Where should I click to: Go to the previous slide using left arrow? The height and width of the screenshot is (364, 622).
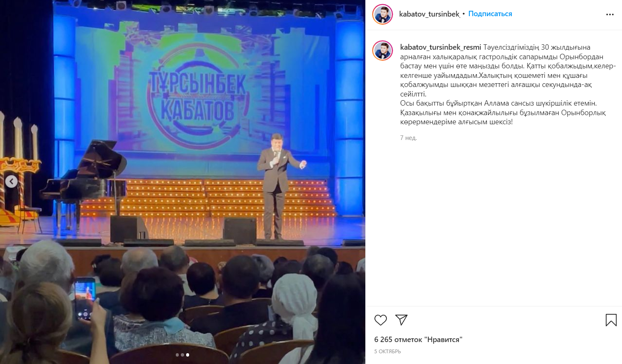pos(11,181)
